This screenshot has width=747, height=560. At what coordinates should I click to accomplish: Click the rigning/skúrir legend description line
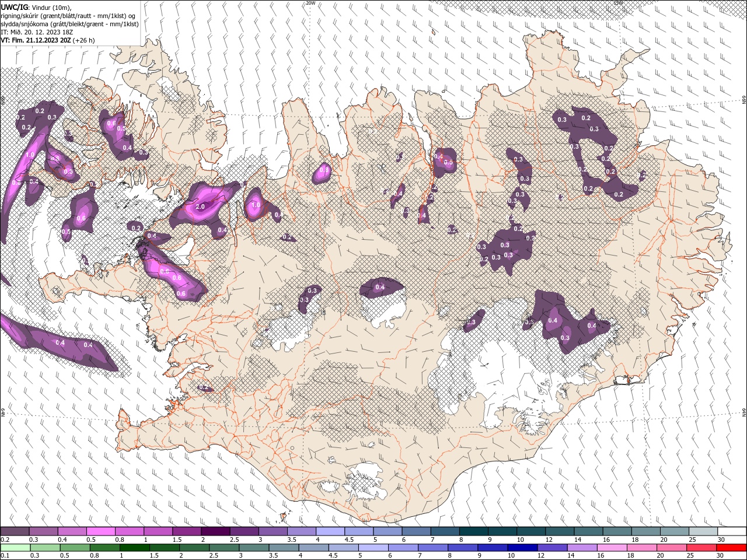(x=67, y=15)
